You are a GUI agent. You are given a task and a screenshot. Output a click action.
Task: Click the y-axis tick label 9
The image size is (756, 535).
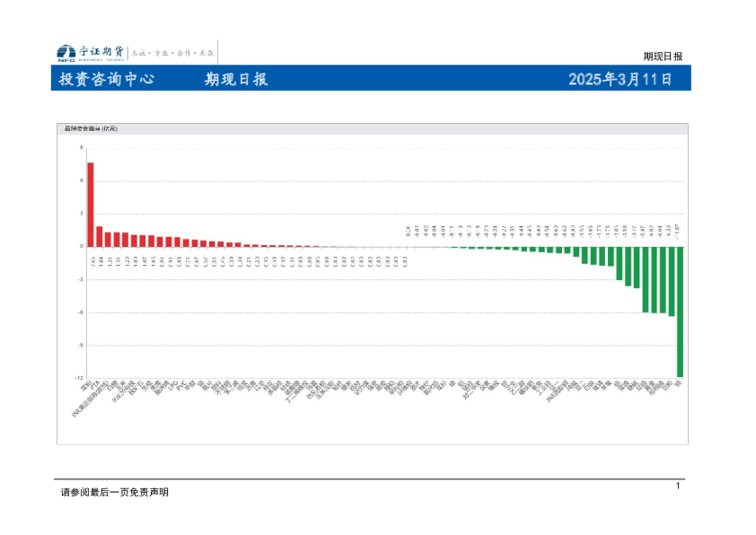(x=81, y=148)
